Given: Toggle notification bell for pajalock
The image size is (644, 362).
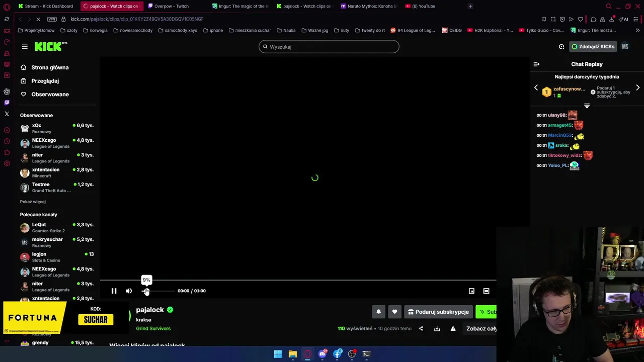Looking at the screenshot, I should (379, 312).
